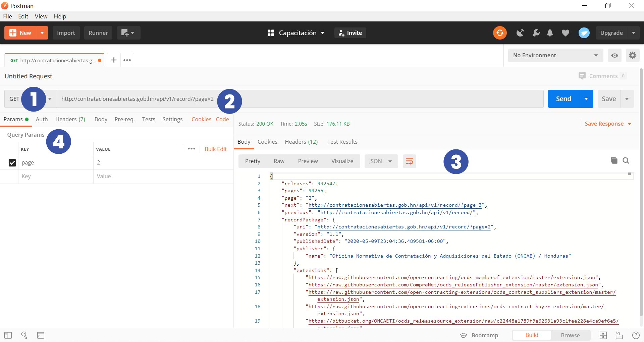Open the Edit menu
Screen dimensions: 644x342
[23, 16]
